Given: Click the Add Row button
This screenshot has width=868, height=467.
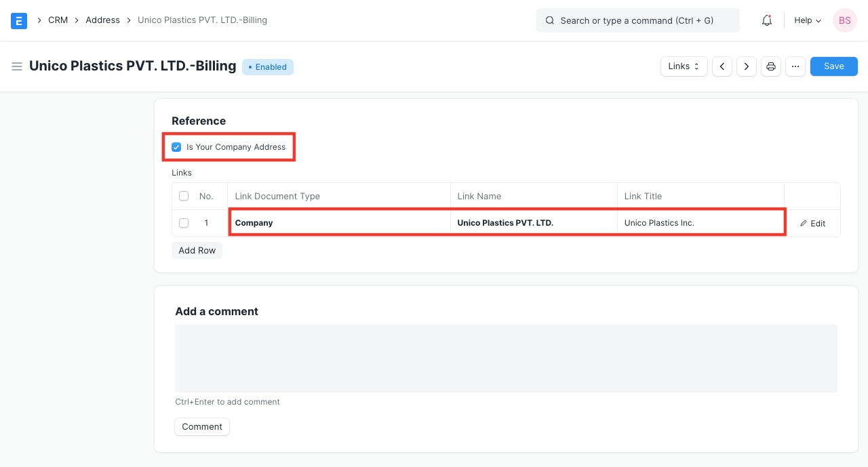Looking at the screenshot, I should tap(197, 251).
